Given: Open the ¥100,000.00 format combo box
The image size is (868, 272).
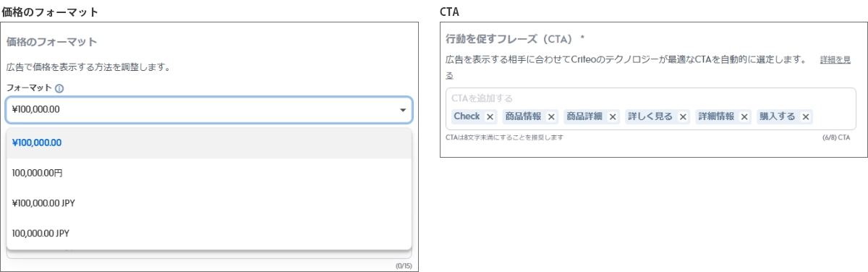Looking at the screenshot, I should point(209,110).
